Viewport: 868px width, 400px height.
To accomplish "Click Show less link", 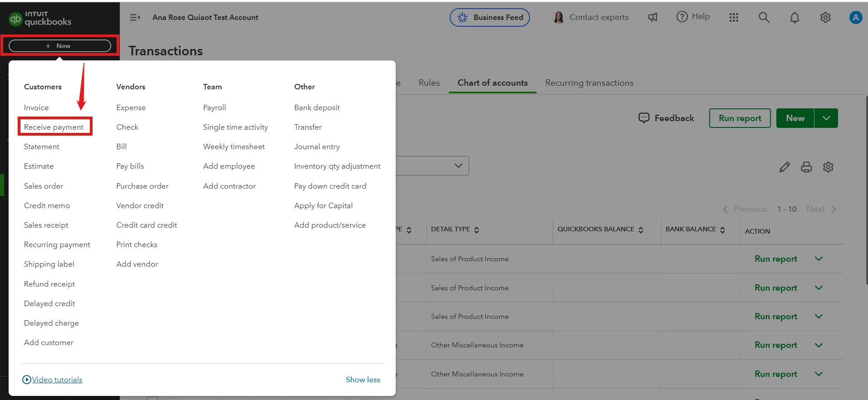I will point(363,380).
